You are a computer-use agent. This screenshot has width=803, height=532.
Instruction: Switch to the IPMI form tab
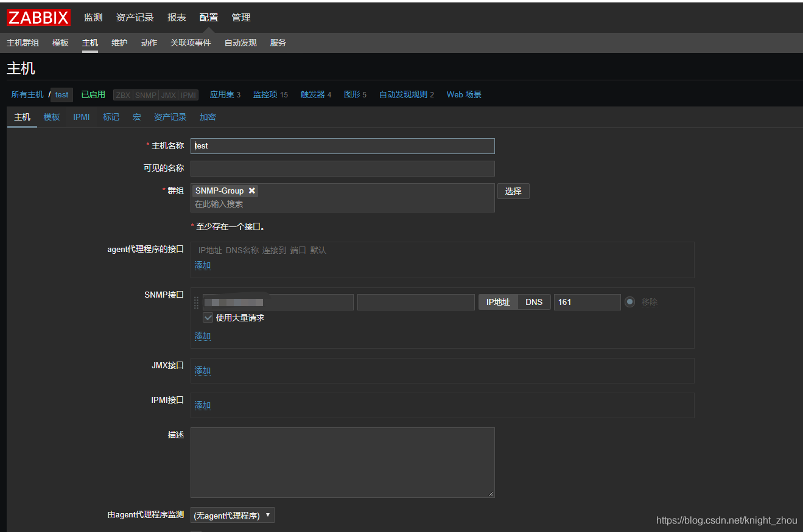82,117
